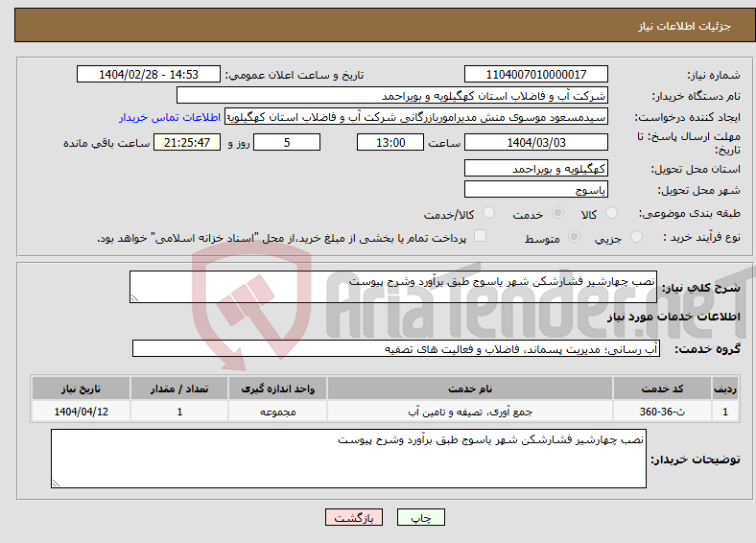Click the بازگشت back button

click(354, 517)
